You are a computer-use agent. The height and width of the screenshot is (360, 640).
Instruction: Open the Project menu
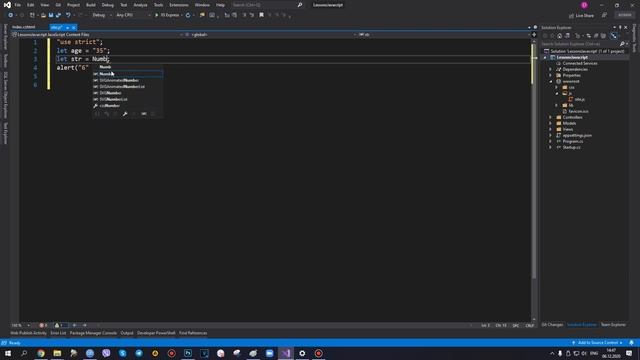click(x=73, y=5)
